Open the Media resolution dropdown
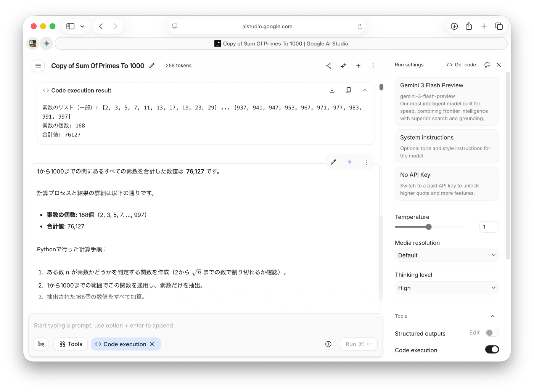 pyautogui.click(x=446, y=255)
